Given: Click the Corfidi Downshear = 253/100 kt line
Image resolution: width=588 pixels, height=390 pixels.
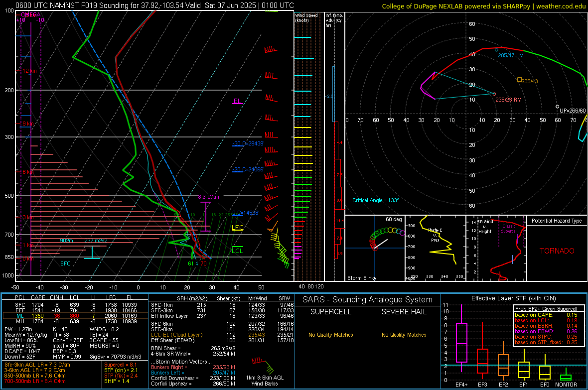Looking at the screenshot, I should 193,378.
